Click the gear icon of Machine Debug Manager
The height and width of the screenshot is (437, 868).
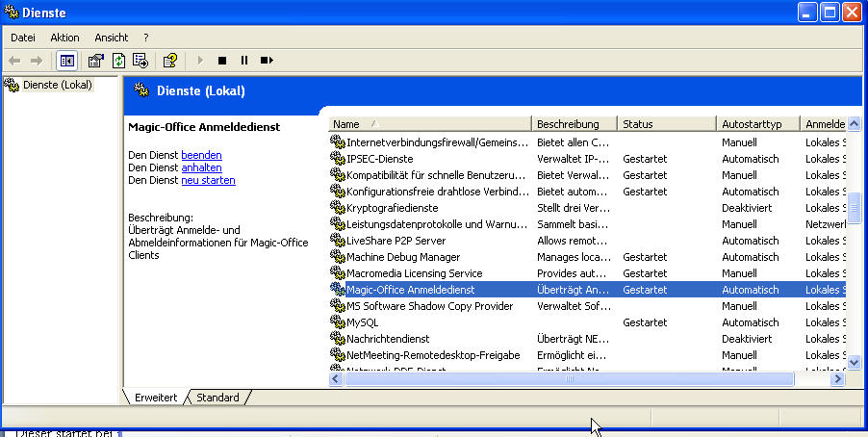point(338,257)
